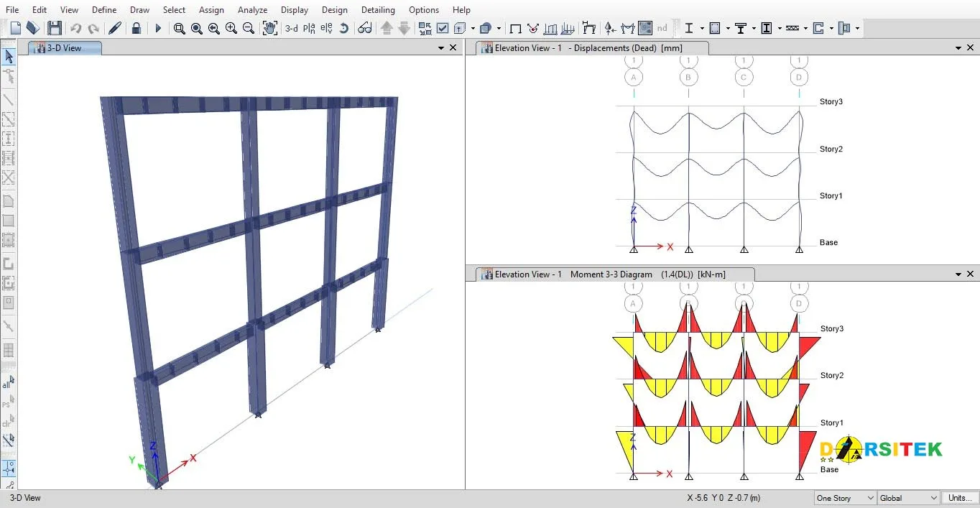This screenshot has height=508, width=980.
Task: Open the 3-D View panel options arrow
Action: (441, 48)
